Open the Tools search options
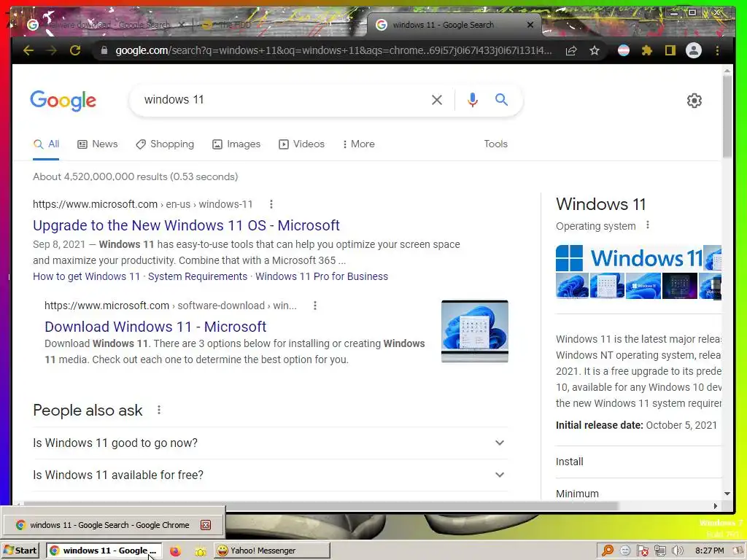This screenshot has width=747, height=560. [495, 144]
